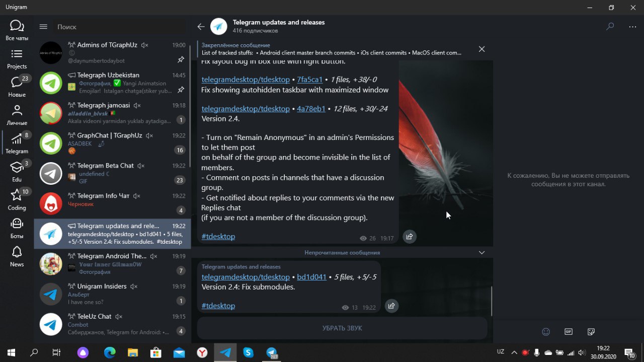Open the three-dot more options menu

(632, 27)
